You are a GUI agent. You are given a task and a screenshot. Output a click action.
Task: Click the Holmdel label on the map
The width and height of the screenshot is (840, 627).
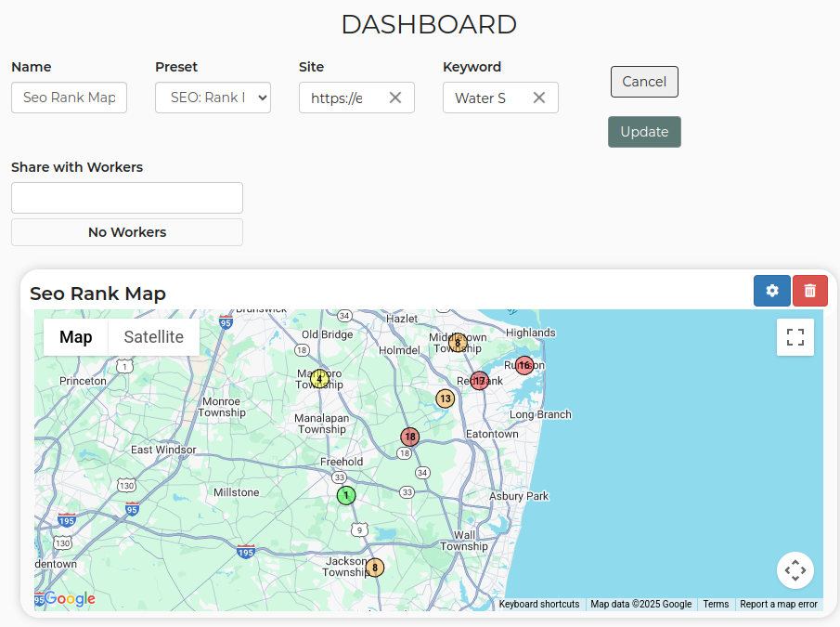point(399,350)
